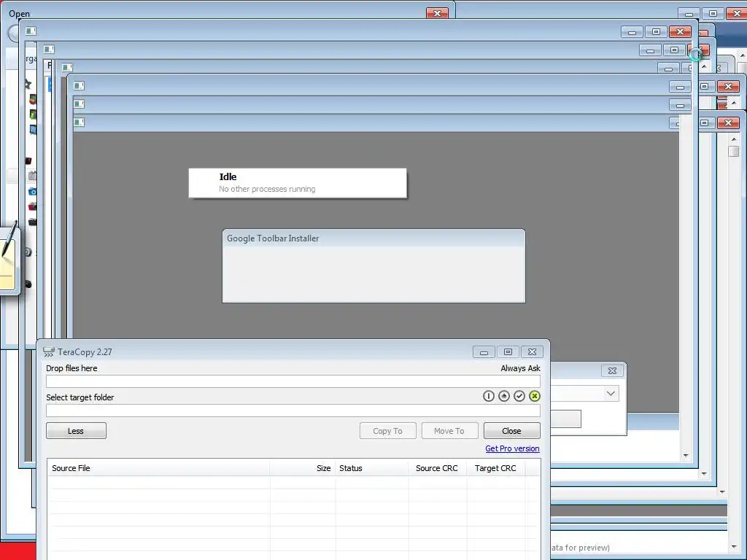
Task: Click the Close button in TeraCopy
Action: 511,430
